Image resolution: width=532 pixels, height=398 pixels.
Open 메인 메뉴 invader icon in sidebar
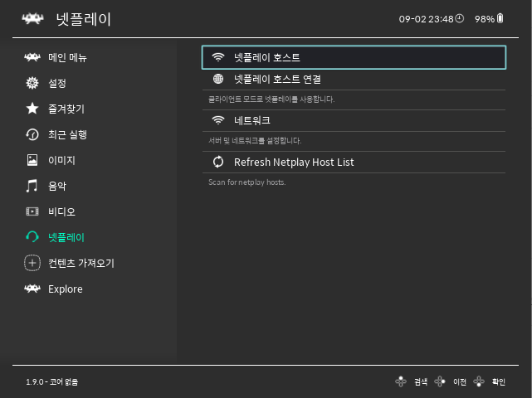pos(32,57)
